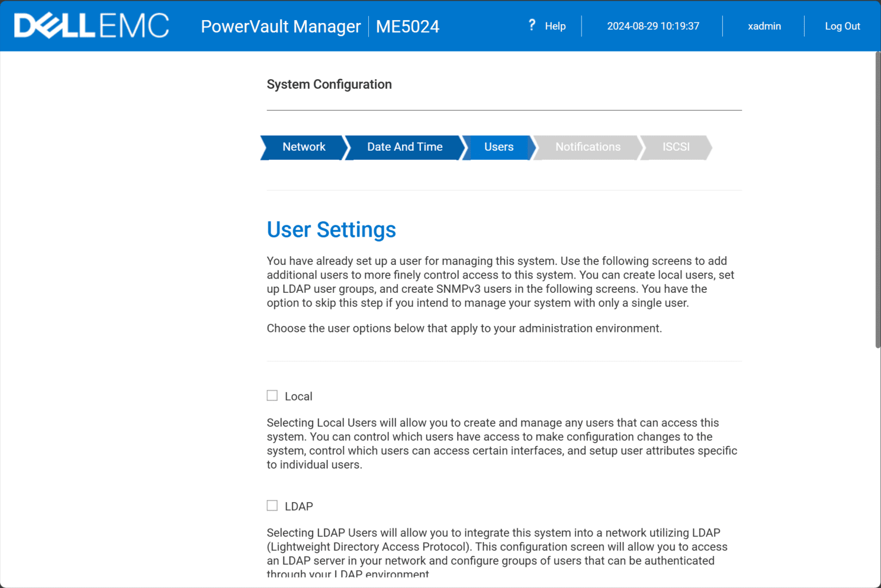
Task: Click the User Settings heading
Action: pos(331,229)
